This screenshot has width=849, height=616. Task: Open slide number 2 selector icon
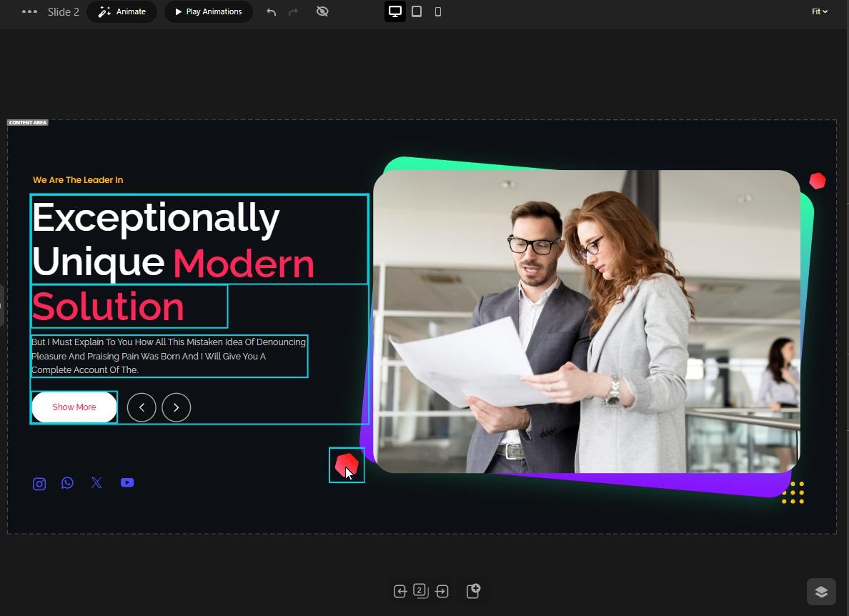click(420, 590)
